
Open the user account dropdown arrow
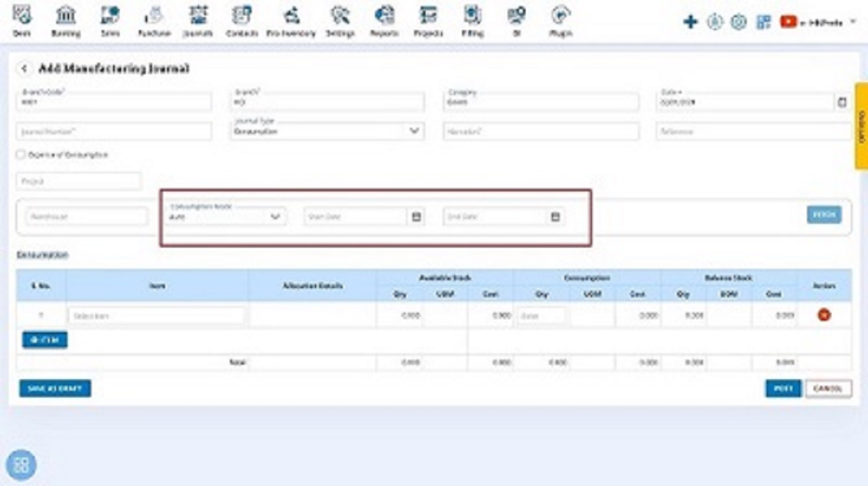(x=853, y=21)
